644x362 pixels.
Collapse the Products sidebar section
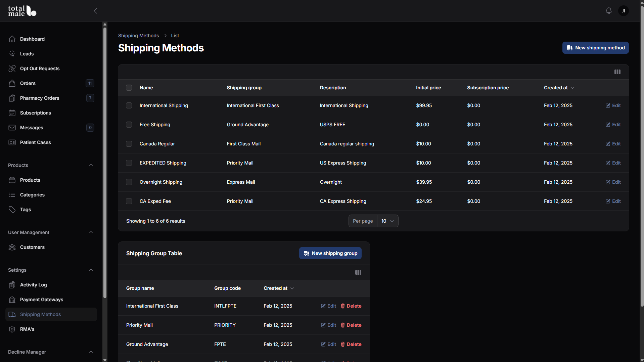point(91,165)
